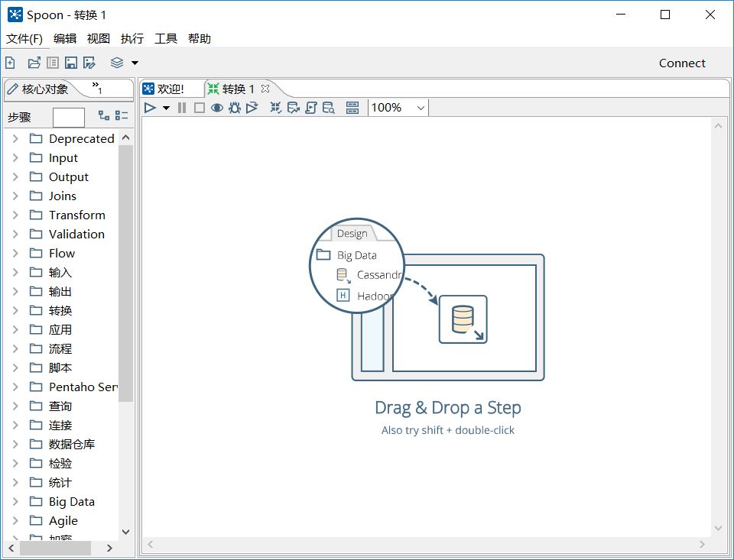Expand all tree nodes icon
The width and height of the screenshot is (734, 560).
pos(104,115)
